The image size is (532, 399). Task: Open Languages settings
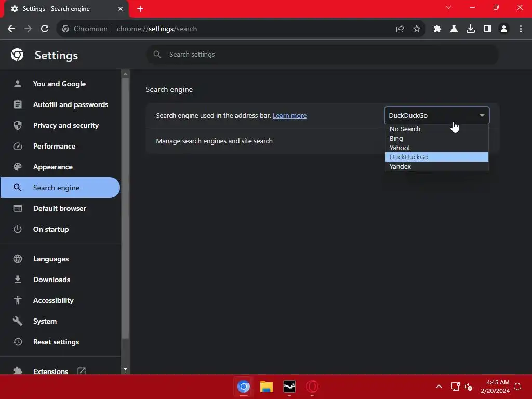point(60,259)
